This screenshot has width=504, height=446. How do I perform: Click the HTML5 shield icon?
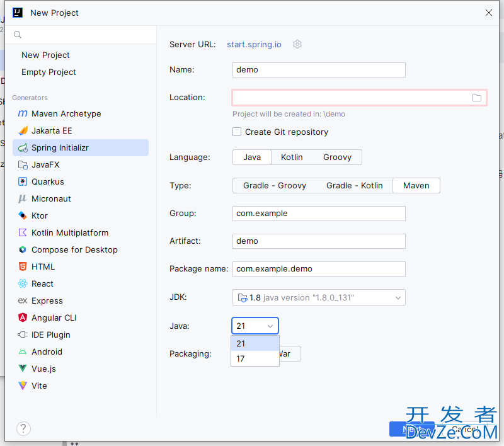[x=23, y=266]
